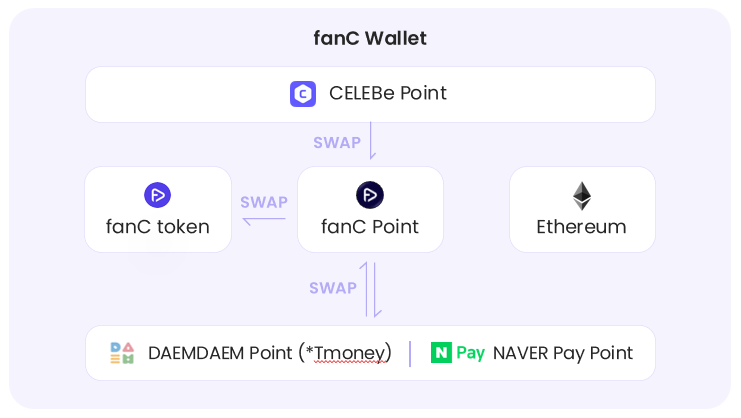Click the CELEBe Point label text
Screen dimensions: 741x418
(388, 94)
